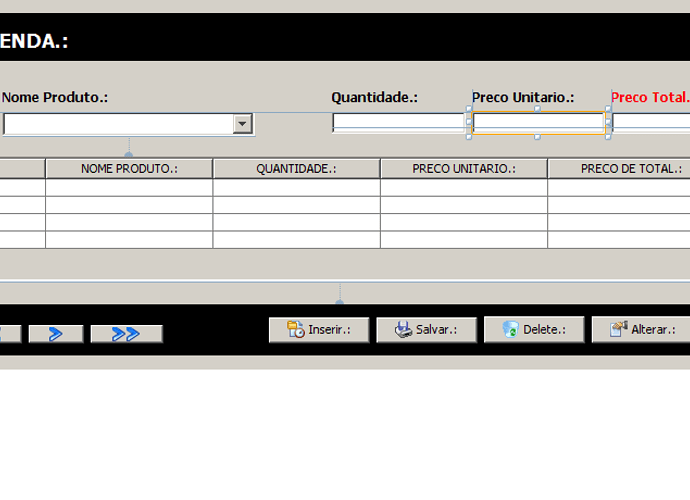Click the Quantidade text field
The height and width of the screenshot is (500, 690).
coord(398,123)
